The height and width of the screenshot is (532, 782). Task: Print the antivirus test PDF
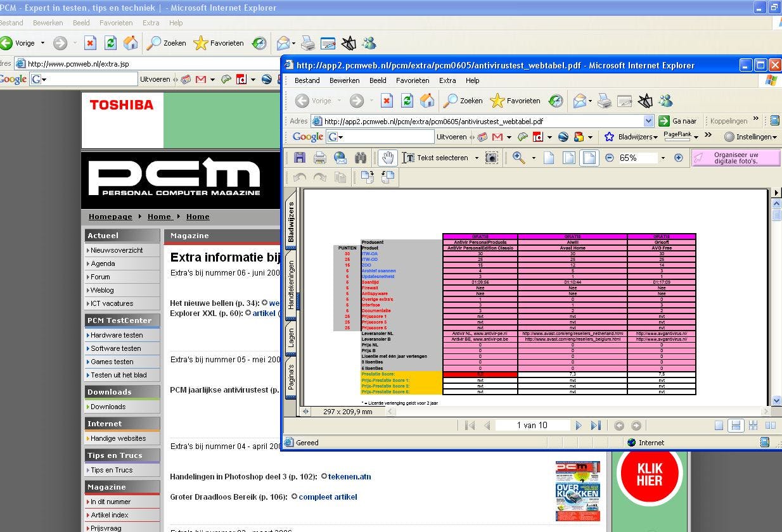point(319,158)
